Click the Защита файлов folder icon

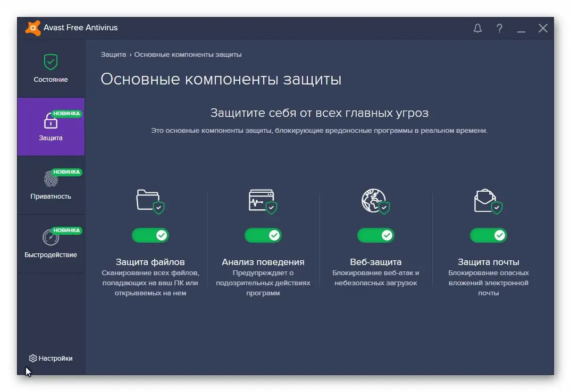coord(150,201)
